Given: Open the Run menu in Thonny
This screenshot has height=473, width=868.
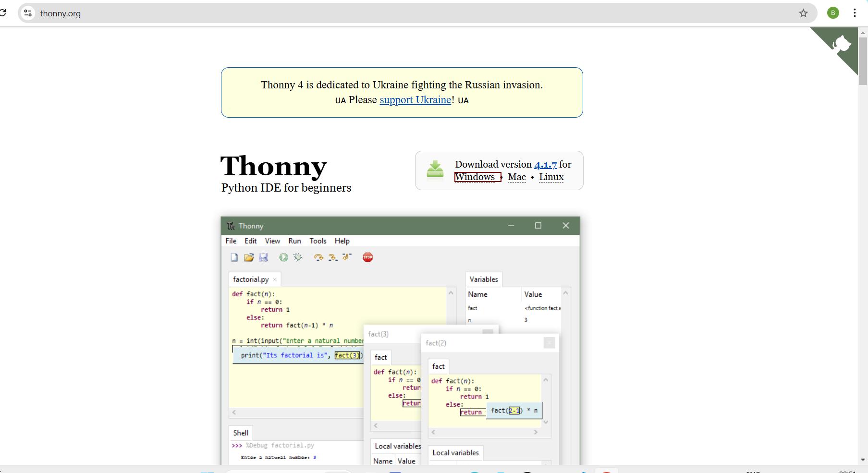Looking at the screenshot, I should click(295, 241).
